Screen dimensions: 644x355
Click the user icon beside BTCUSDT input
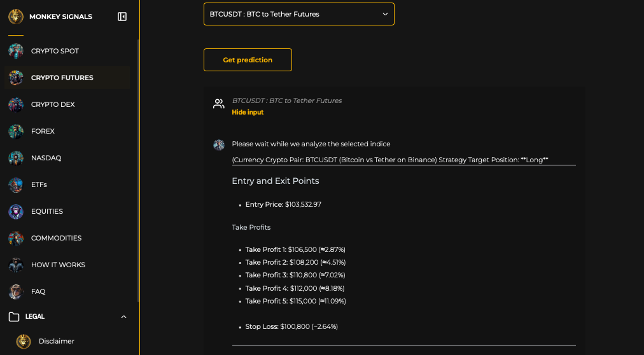(219, 104)
